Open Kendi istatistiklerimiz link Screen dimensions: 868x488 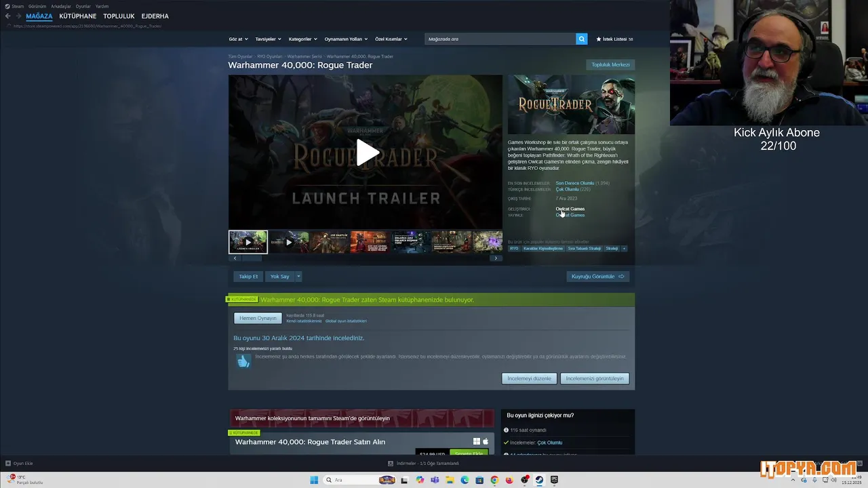pos(304,321)
